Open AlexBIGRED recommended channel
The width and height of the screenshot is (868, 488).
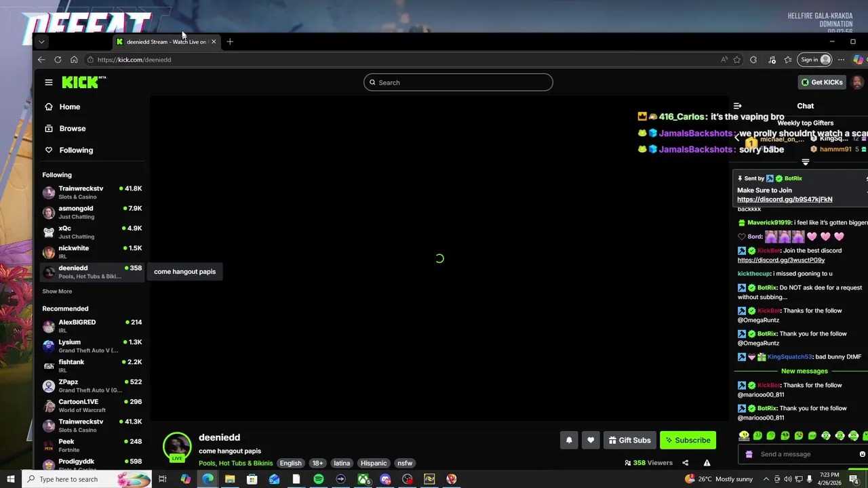tap(92, 326)
